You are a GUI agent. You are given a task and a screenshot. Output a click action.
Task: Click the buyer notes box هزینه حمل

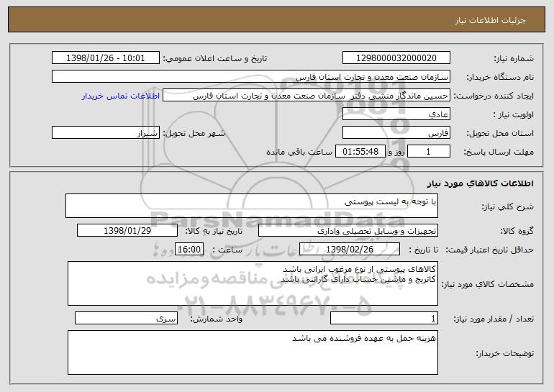click(253, 352)
